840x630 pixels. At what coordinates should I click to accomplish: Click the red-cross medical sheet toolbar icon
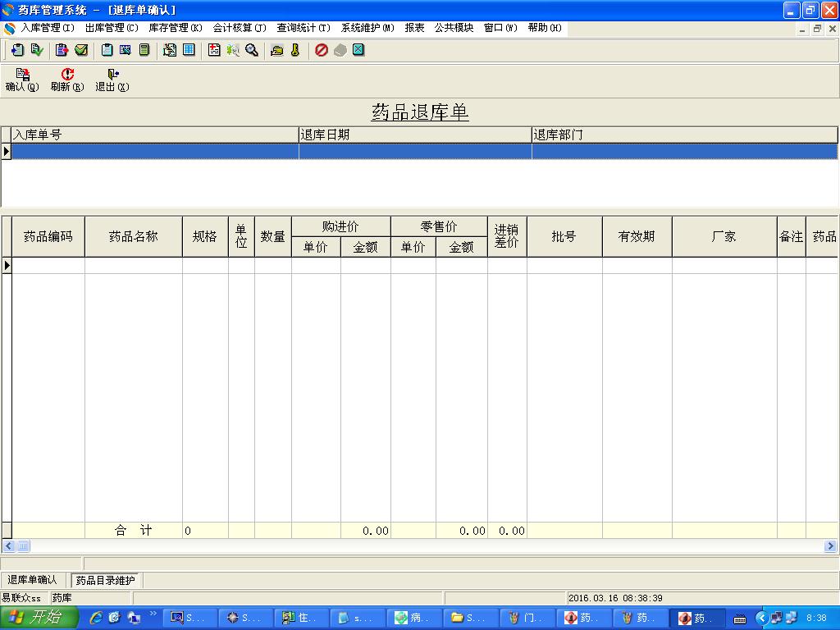click(x=214, y=50)
